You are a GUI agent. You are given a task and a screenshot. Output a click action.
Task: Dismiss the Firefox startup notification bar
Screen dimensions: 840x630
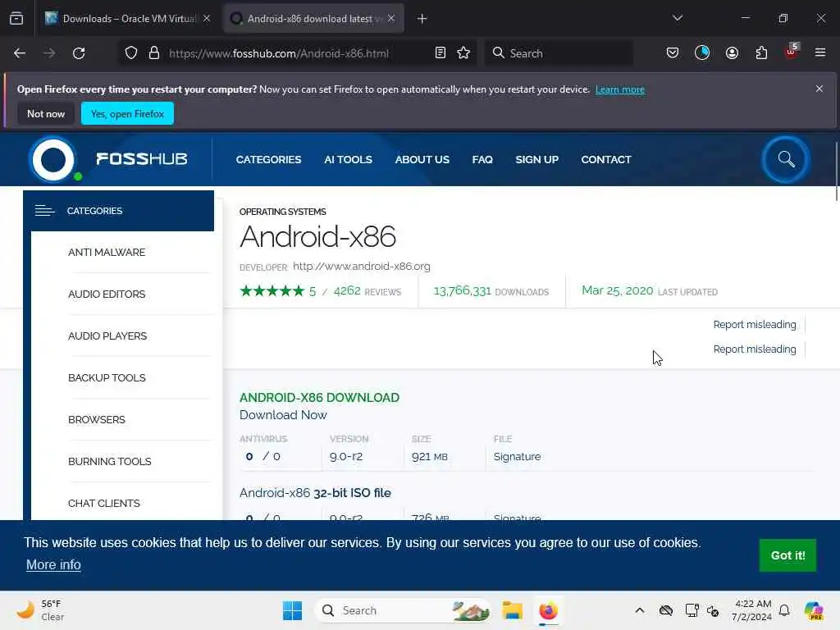coord(819,89)
